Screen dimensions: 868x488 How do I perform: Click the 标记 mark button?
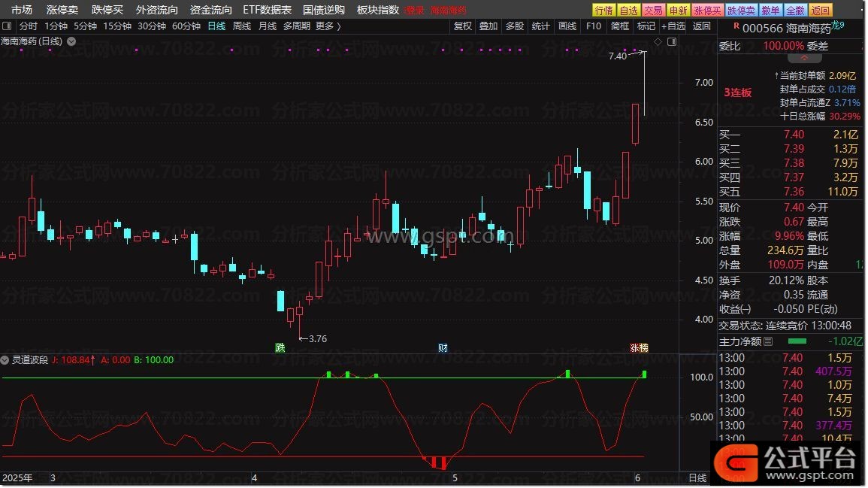click(x=646, y=26)
